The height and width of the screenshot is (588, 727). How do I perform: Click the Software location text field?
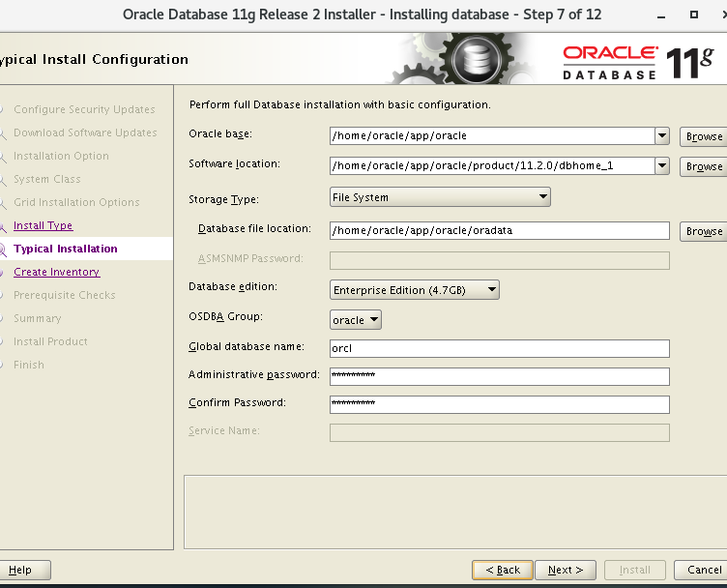click(x=492, y=165)
